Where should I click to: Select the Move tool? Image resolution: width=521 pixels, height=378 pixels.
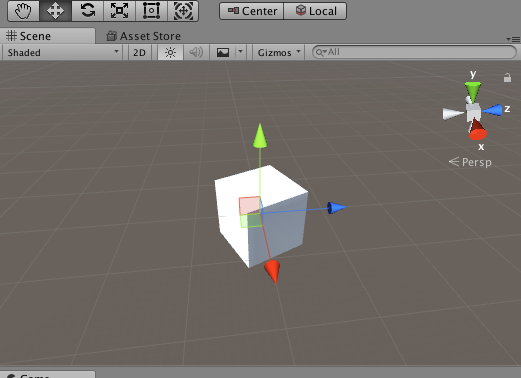point(55,11)
